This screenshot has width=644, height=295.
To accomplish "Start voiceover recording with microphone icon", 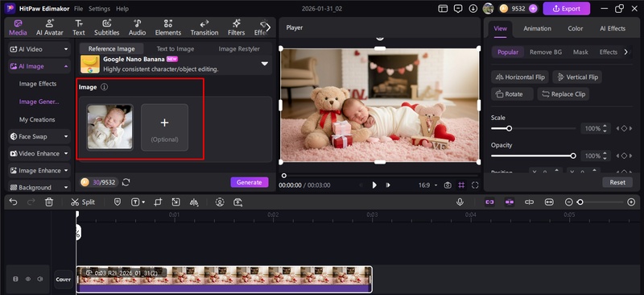I will (460, 202).
